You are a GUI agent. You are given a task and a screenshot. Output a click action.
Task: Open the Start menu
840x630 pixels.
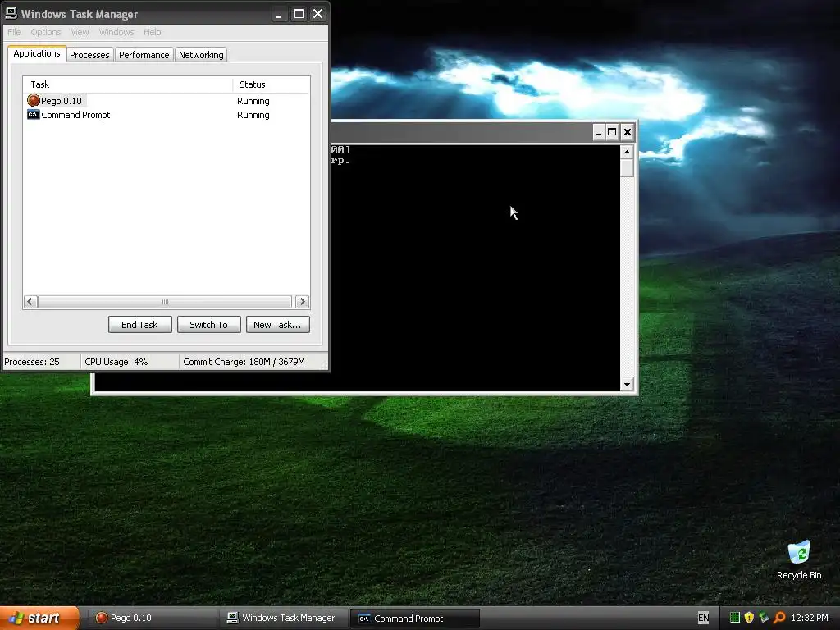point(39,619)
